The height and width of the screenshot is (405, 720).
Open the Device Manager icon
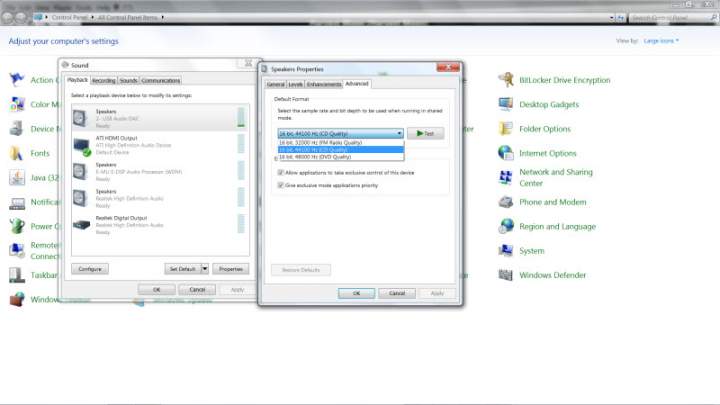tap(17, 129)
